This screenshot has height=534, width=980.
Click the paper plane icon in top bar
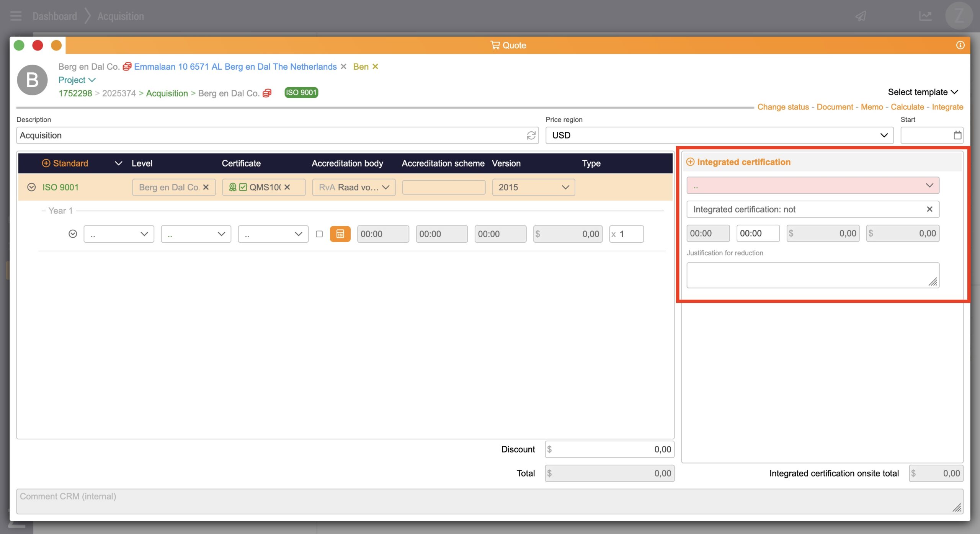tap(861, 16)
